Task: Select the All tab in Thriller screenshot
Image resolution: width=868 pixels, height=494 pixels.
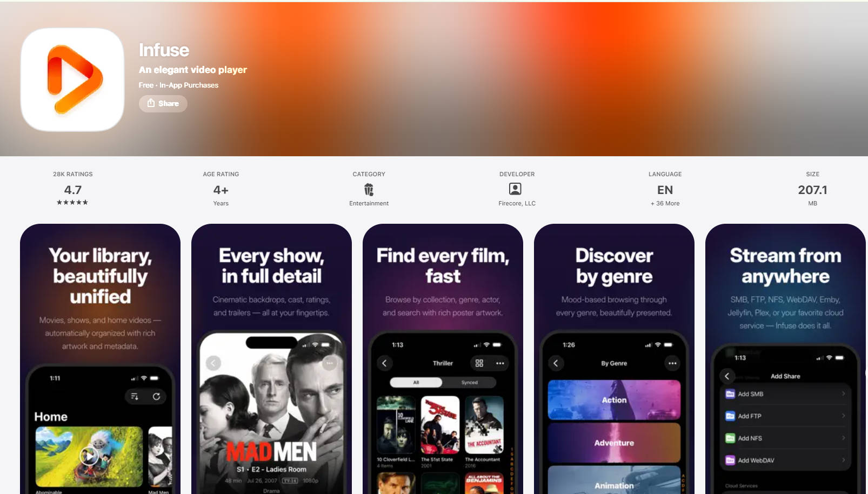Action: 416,382
